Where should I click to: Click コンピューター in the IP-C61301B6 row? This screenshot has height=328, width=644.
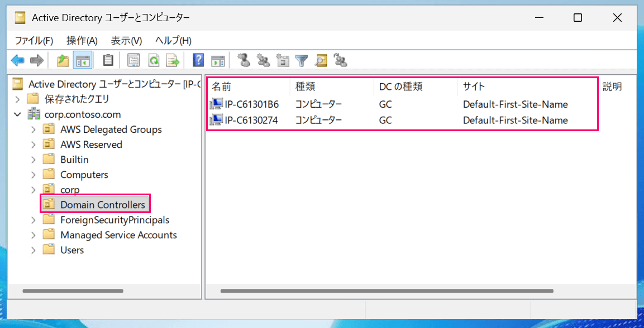tap(318, 104)
